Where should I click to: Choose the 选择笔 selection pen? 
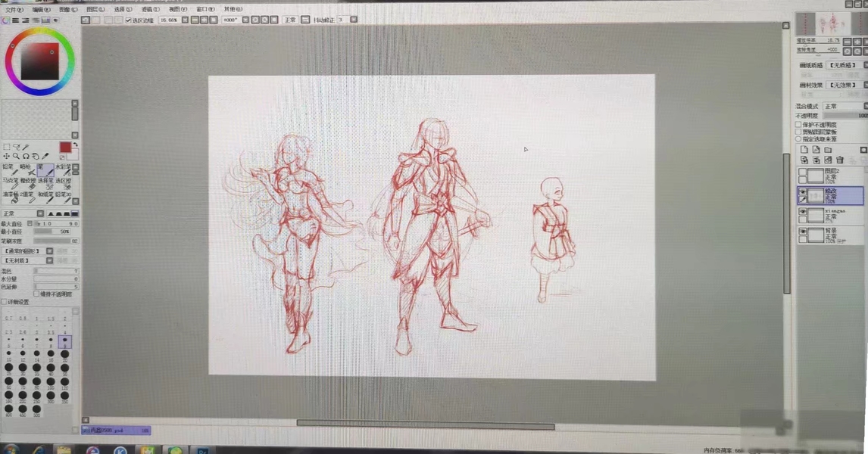coord(45,183)
